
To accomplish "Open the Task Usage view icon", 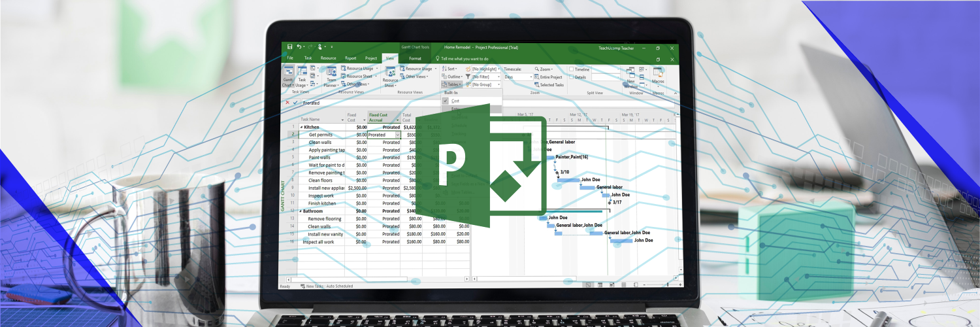I will tap(302, 76).
